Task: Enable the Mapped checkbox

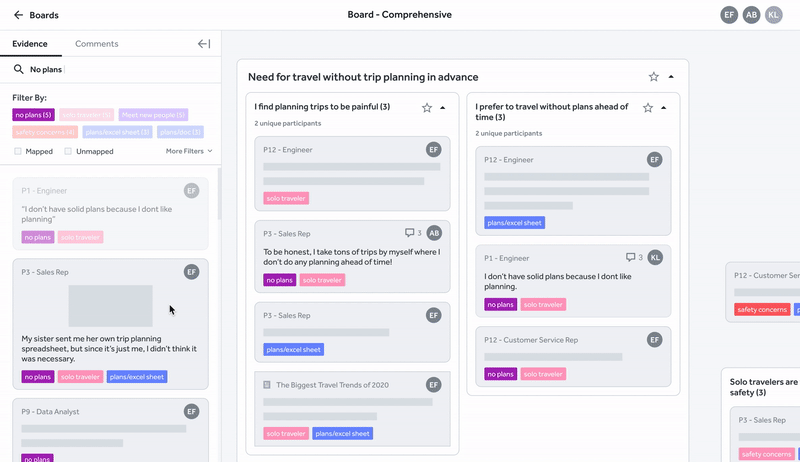Action: click(x=18, y=151)
